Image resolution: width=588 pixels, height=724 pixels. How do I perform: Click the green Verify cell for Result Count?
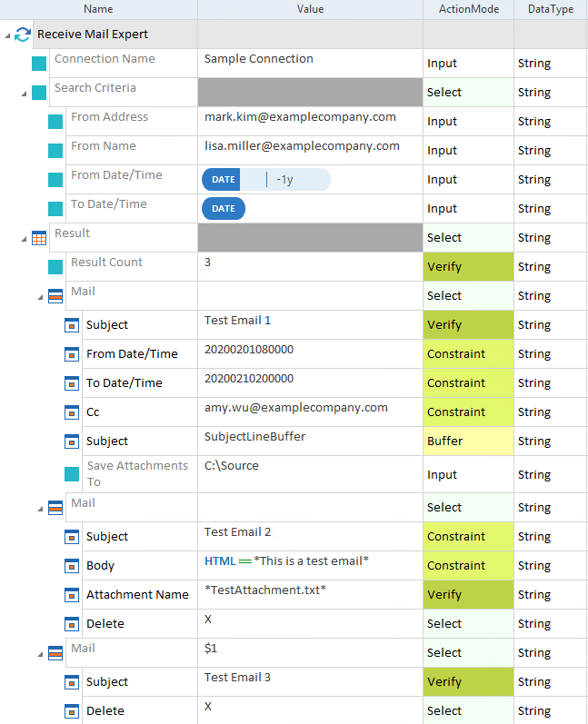[468, 267]
